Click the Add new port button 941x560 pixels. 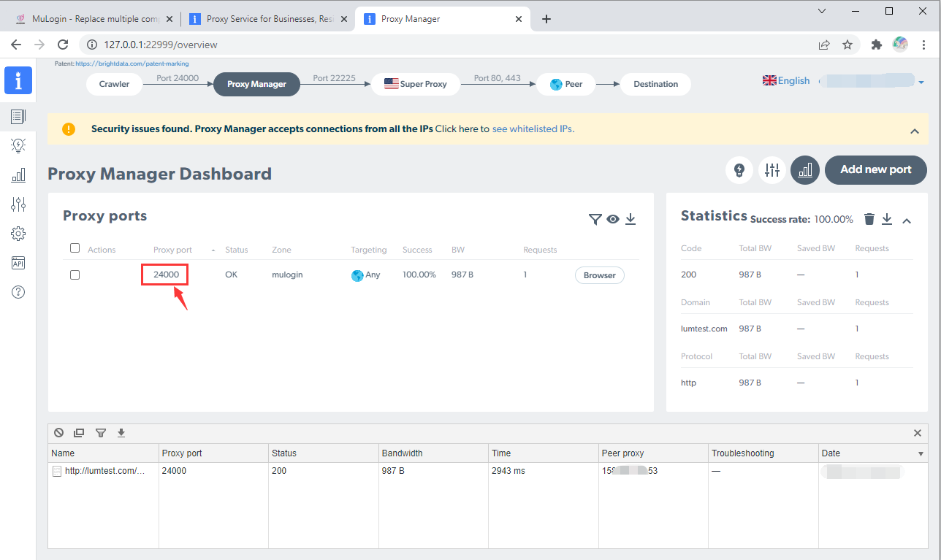(x=875, y=169)
